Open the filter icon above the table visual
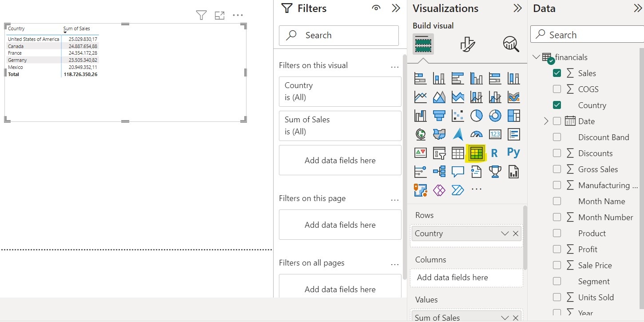 pos(201,15)
